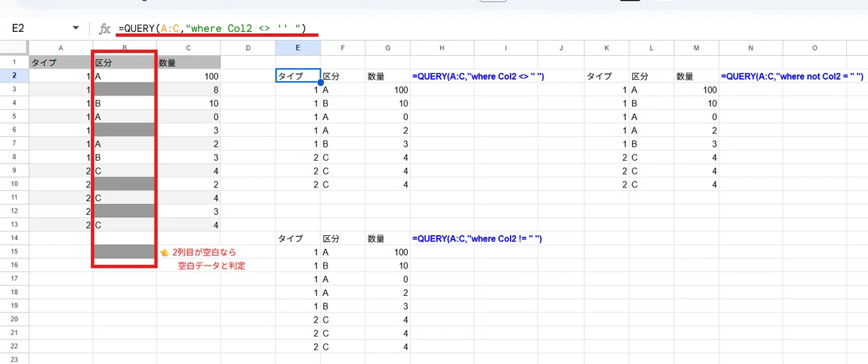Select column H header
Screen dimensions: 868x364
(442, 48)
